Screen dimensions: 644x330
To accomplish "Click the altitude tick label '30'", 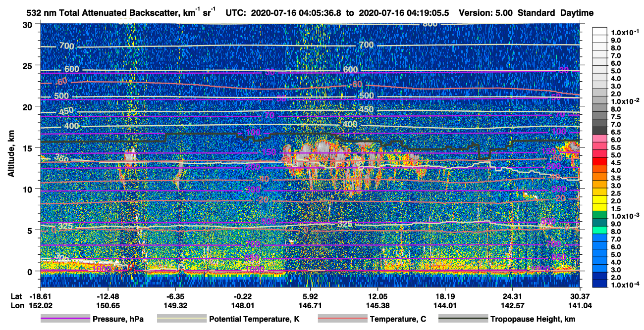I will pyautogui.click(x=29, y=25).
